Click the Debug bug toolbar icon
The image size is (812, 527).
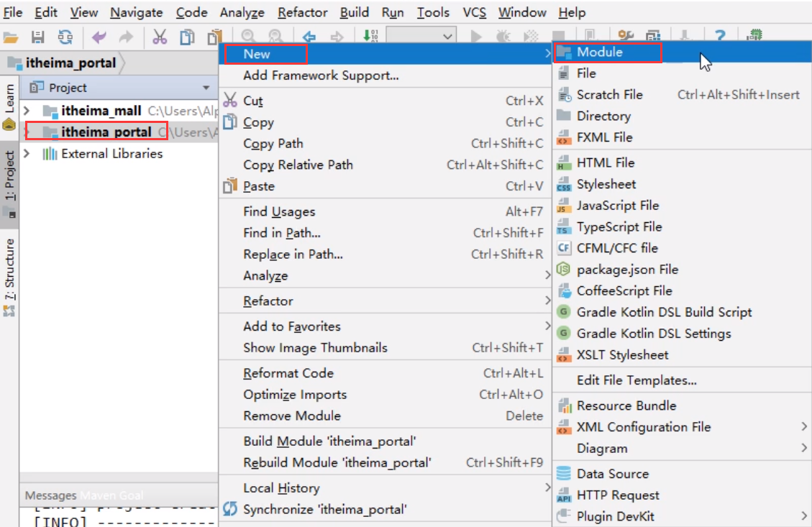tap(503, 36)
